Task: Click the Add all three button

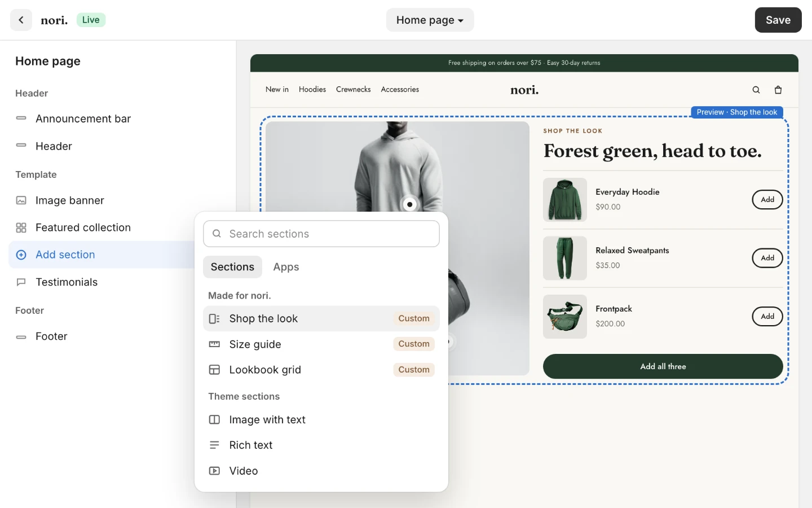Action: pyautogui.click(x=663, y=366)
